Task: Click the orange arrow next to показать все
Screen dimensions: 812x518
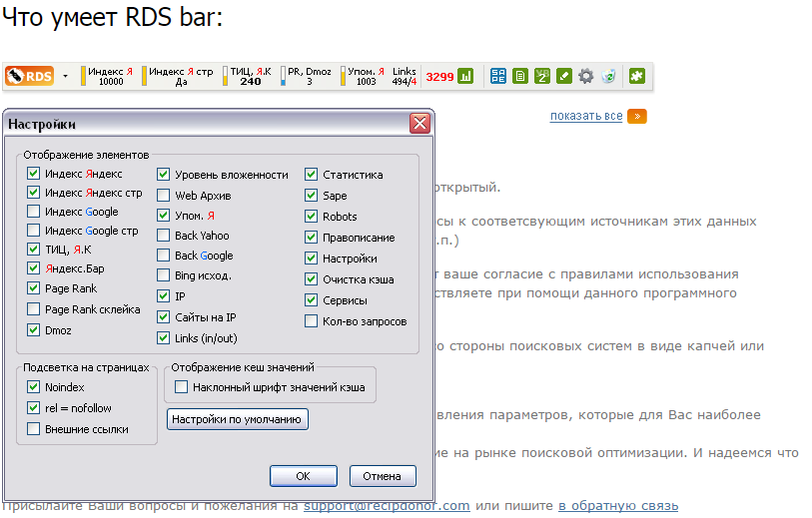Action: 637,116
